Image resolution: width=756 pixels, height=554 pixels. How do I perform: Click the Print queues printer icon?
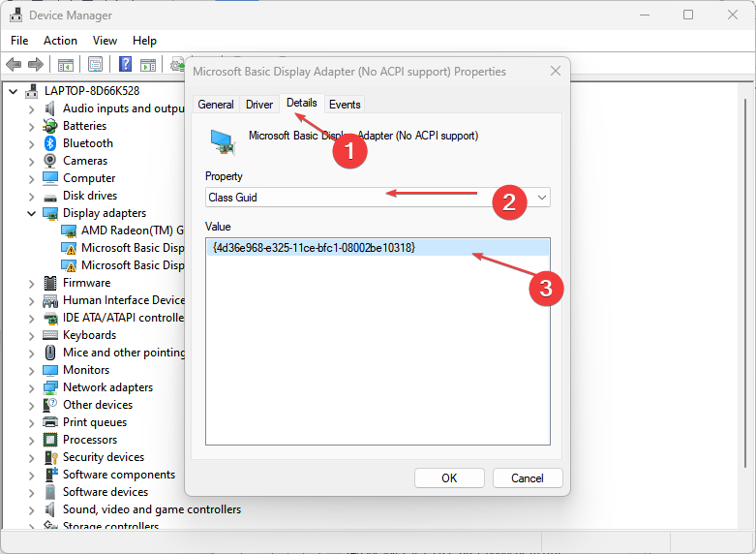pos(50,422)
